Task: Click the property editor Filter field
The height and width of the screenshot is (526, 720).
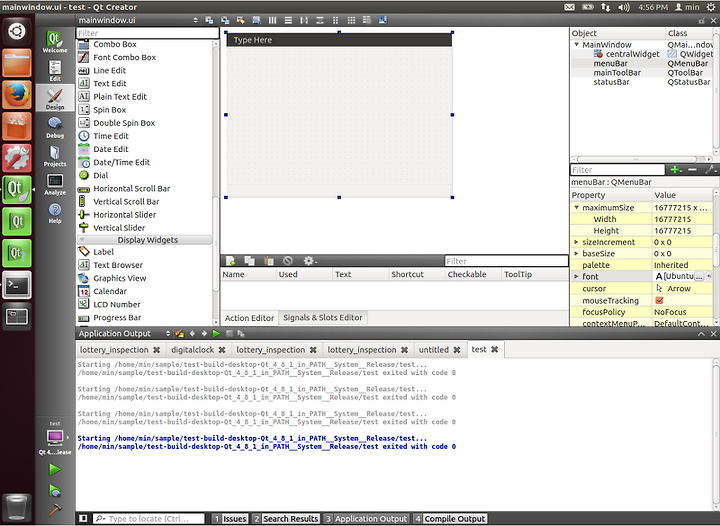Action: (x=617, y=170)
